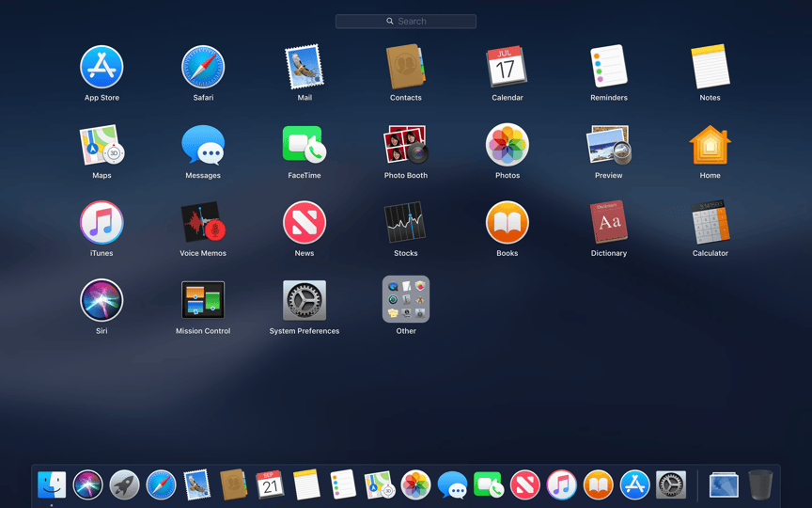Open System Preferences in the Launchpad grid

click(x=304, y=300)
